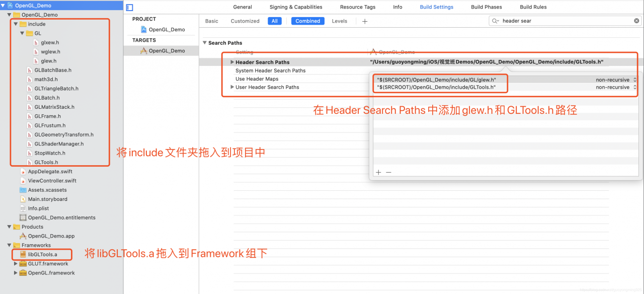Show Basic build settings
Image resolution: width=644 pixels, height=294 pixels.
pyautogui.click(x=212, y=21)
